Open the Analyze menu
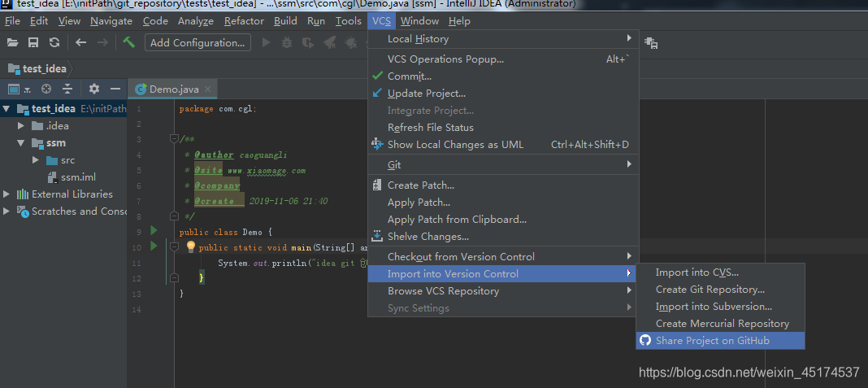Image resolution: width=868 pixels, height=388 pixels. point(195,21)
